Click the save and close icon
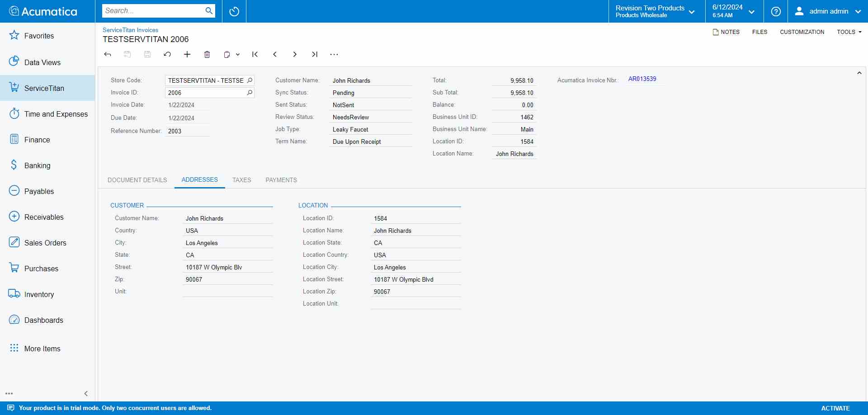Screen dimensions: 868x415 click(x=127, y=54)
